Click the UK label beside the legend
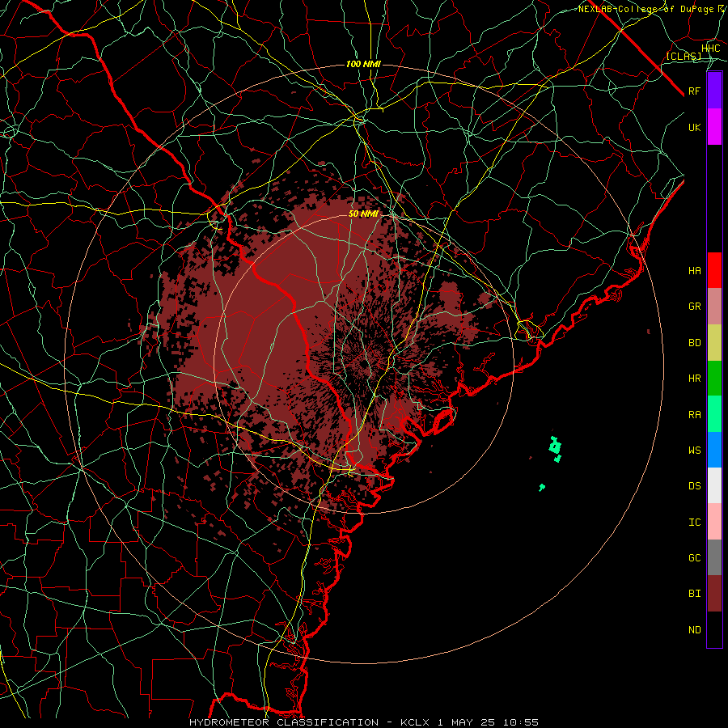 [x=695, y=127]
